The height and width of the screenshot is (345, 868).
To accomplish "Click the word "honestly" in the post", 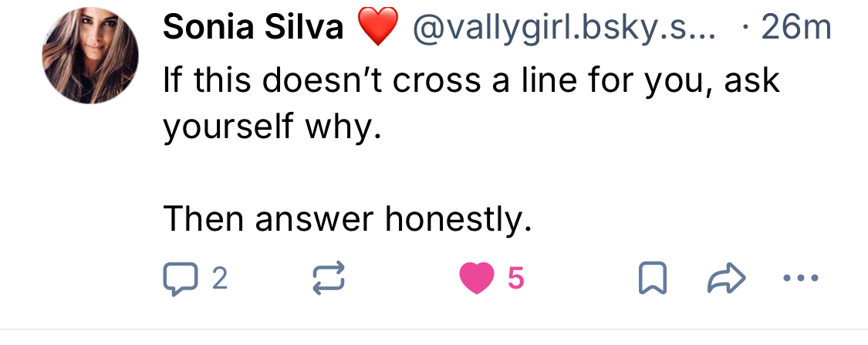I will (x=458, y=222).
